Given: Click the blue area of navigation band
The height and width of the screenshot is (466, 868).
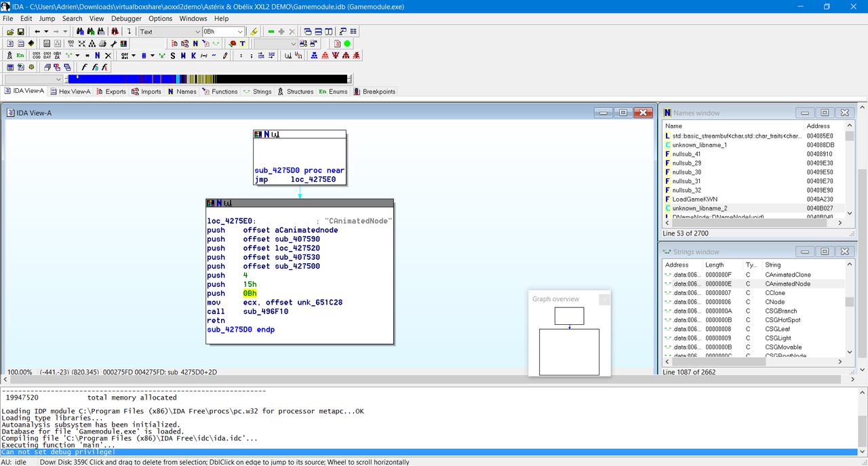Looking at the screenshot, I should tap(122, 79).
